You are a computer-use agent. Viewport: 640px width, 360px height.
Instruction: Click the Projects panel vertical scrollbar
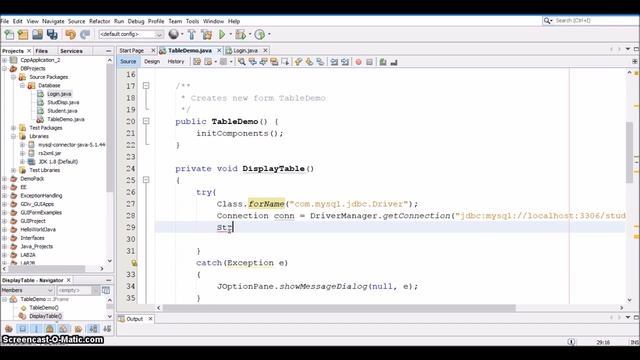coord(109,128)
